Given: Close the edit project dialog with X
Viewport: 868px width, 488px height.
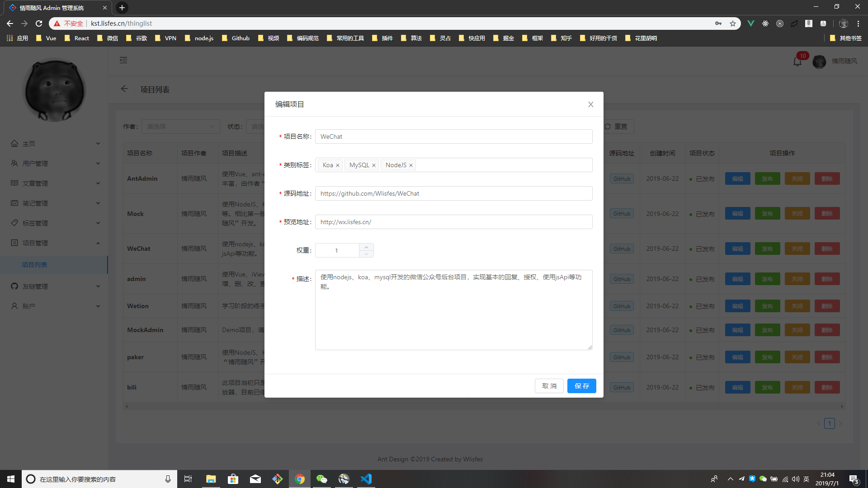Looking at the screenshot, I should click(590, 104).
